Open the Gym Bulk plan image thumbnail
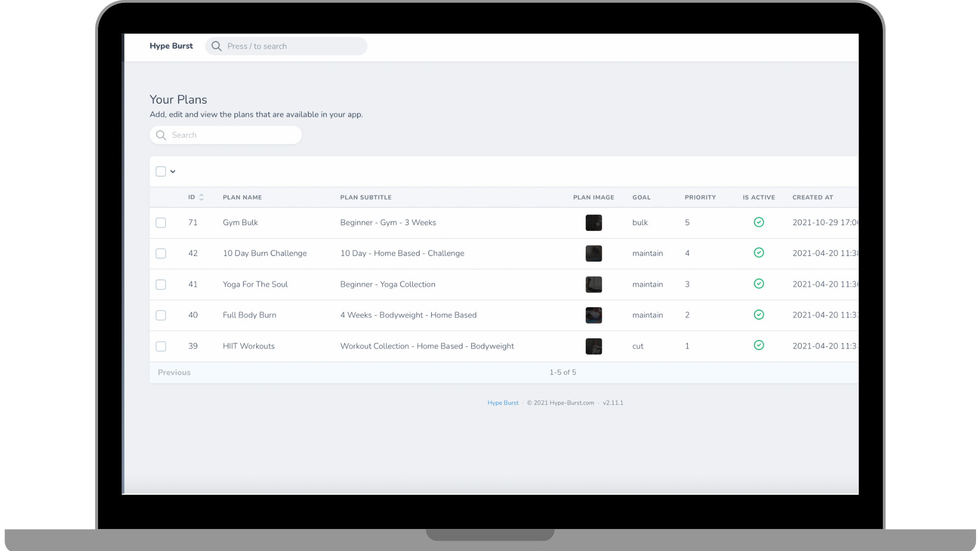The width and height of the screenshot is (980, 551). click(593, 223)
